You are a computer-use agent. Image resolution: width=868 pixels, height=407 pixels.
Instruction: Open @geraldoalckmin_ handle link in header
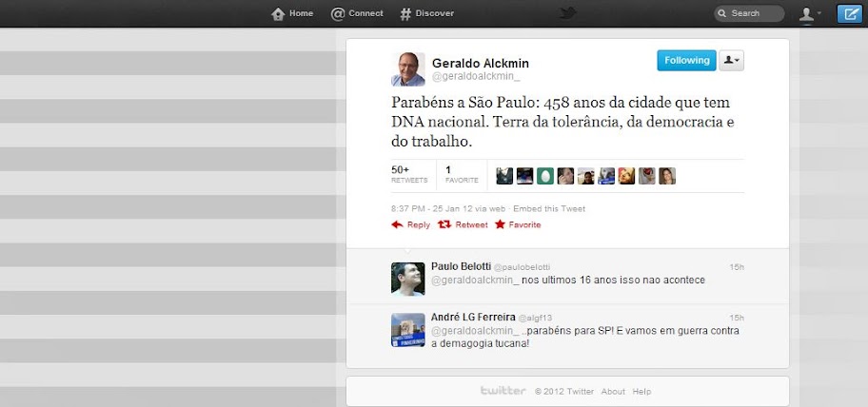(x=476, y=77)
